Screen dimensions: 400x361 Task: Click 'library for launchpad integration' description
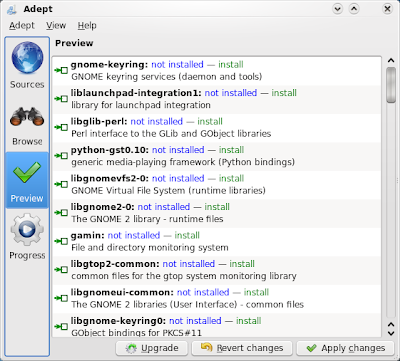click(141, 105)
